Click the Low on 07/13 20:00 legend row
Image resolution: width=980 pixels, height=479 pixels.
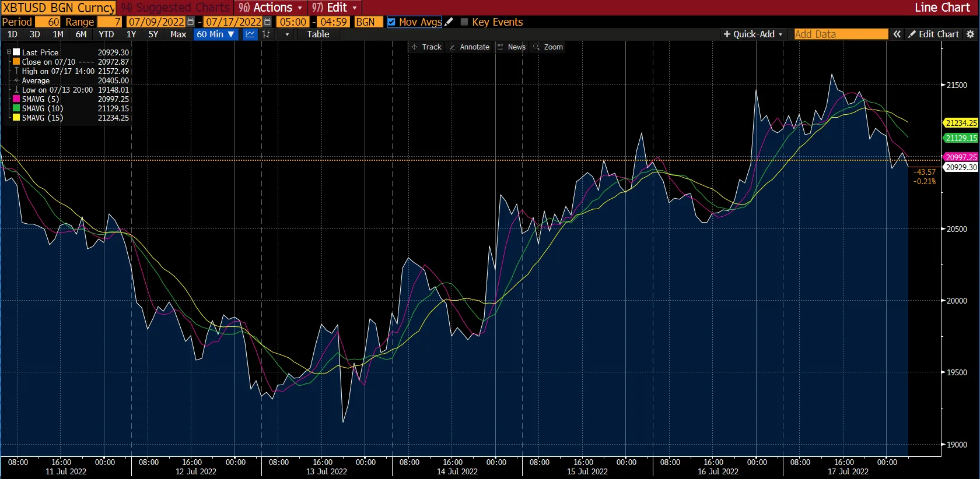pyautogui.click(x=71, y=90)
